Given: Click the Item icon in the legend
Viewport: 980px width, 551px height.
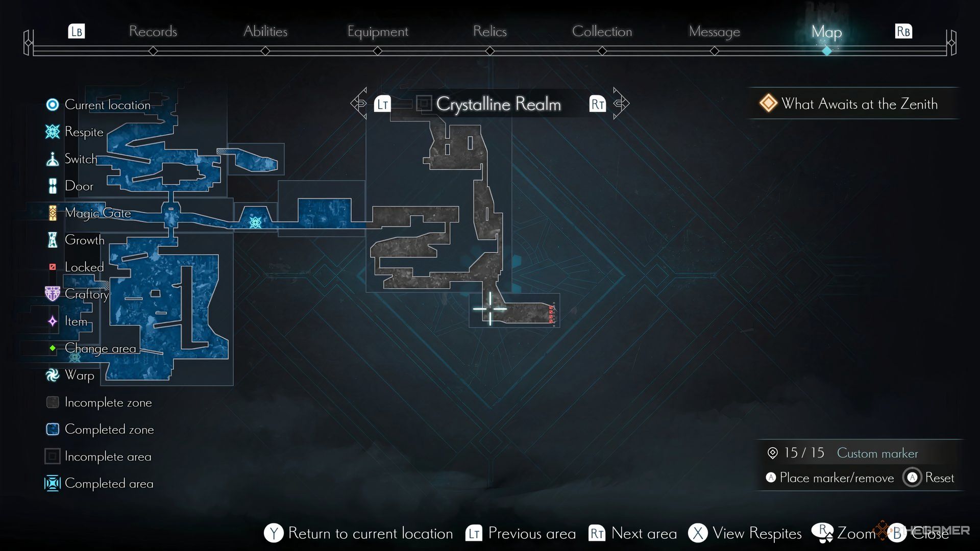Looking at the screenshot, I should click(x=53, y=321).
